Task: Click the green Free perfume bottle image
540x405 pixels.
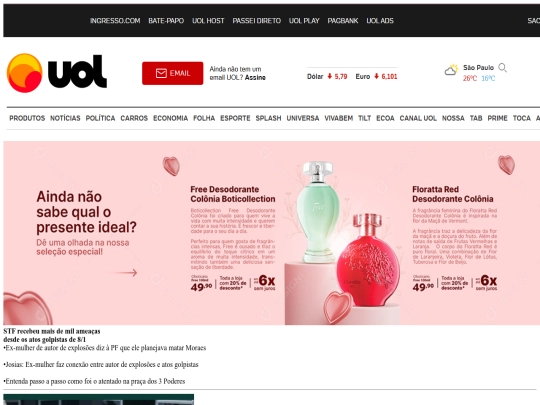Action: point(318,212)
